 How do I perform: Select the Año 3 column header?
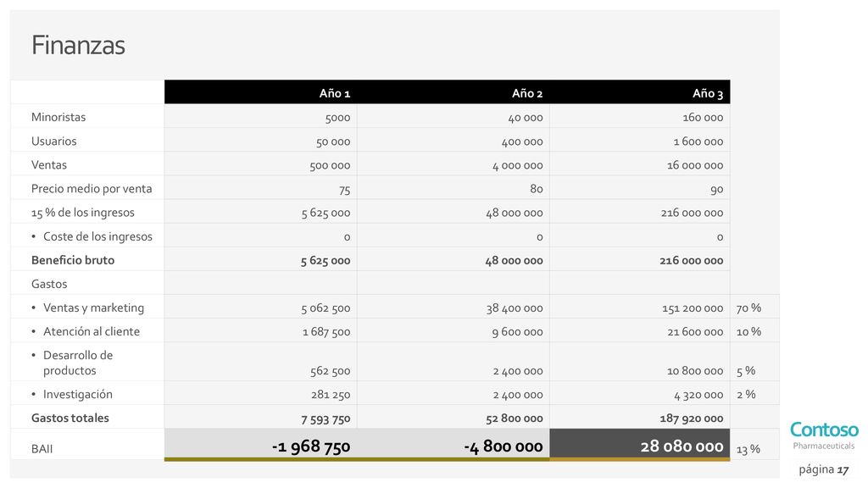click(708, 93)
